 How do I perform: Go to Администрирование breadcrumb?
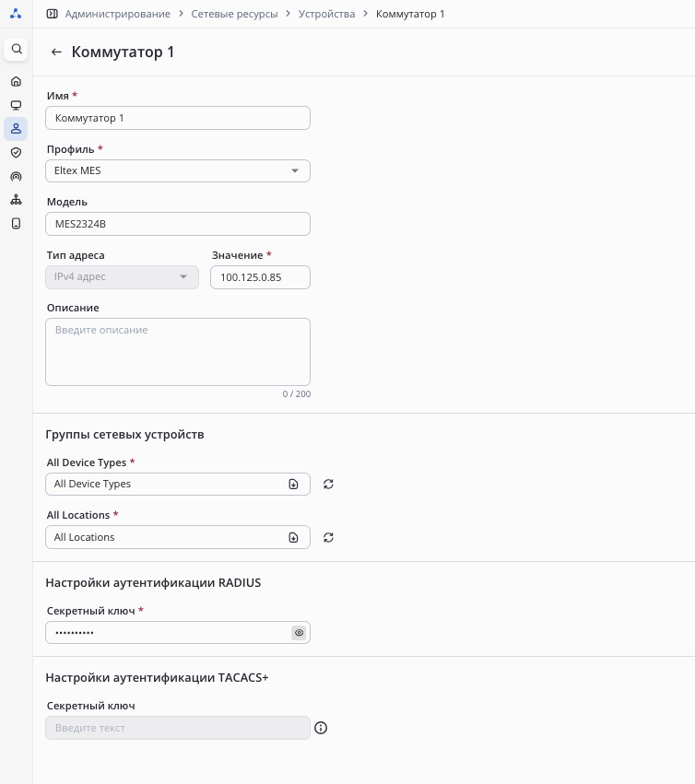117,14
